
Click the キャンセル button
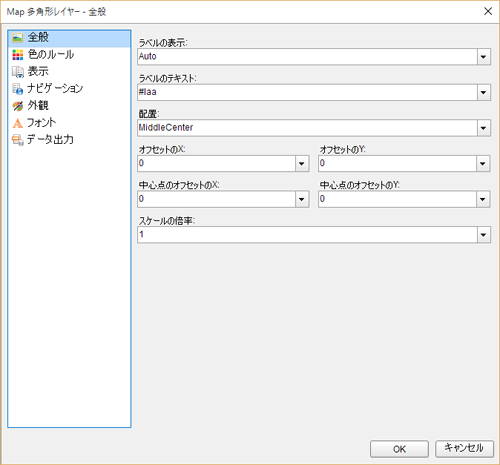point(464,448)
